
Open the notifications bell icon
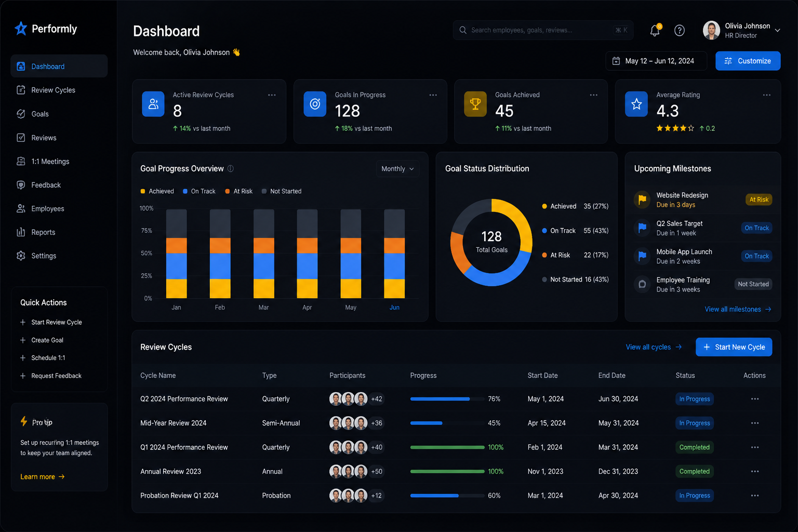[655, 31]
